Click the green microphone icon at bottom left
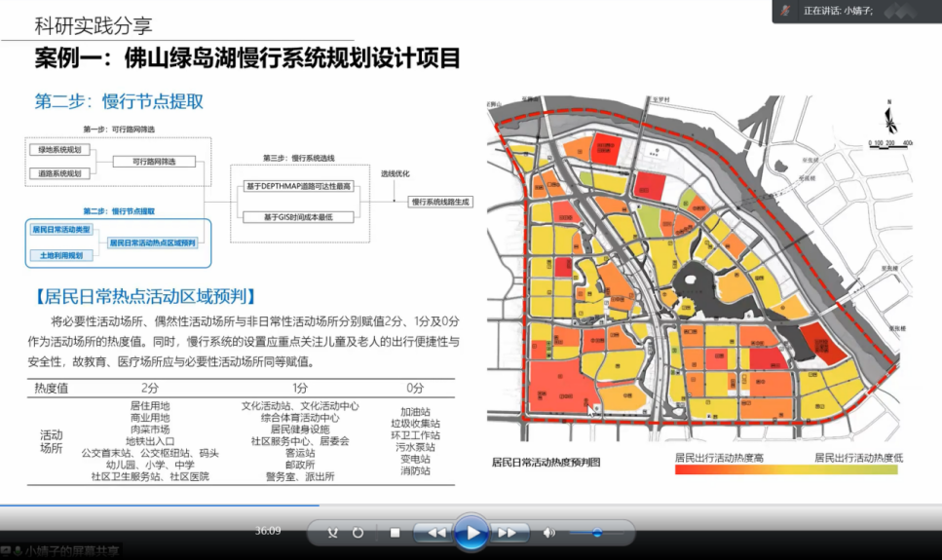 coord(18,552)
